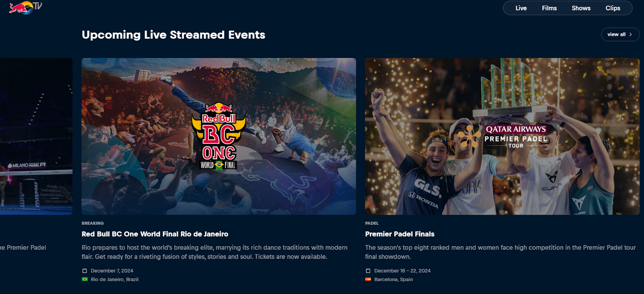
Task: Click the Red Bull BC One logo on thumbnail
Action: coord(219,137)
